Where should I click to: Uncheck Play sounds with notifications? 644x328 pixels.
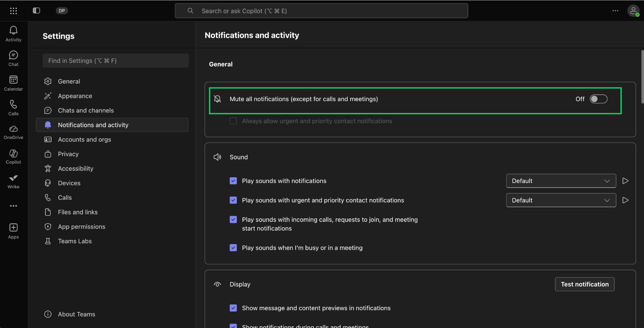pyautogui.click(x=233, y=181)
